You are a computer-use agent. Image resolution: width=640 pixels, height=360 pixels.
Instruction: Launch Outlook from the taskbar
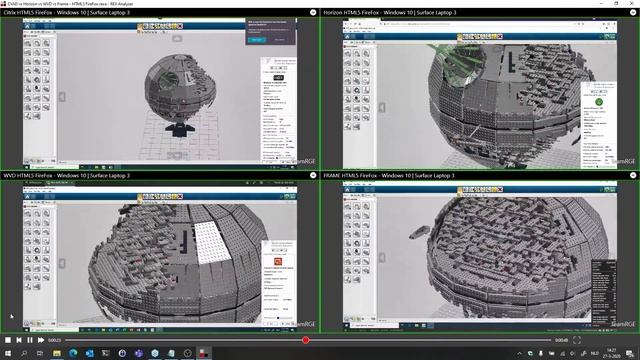point(89,353)
